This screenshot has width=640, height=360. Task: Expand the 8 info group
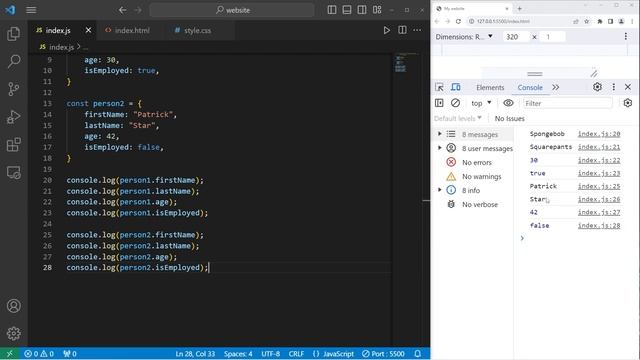(440, 190)
